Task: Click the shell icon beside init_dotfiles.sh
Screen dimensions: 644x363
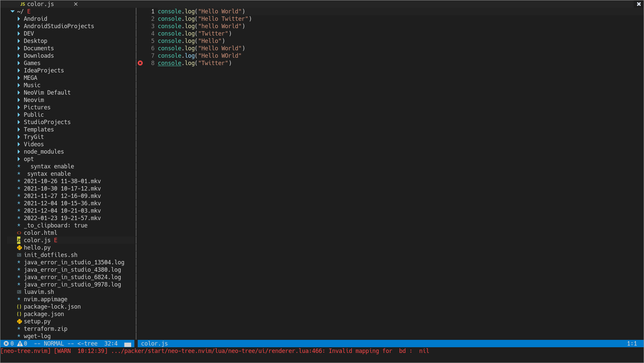Action: click(x=19, y=255)
